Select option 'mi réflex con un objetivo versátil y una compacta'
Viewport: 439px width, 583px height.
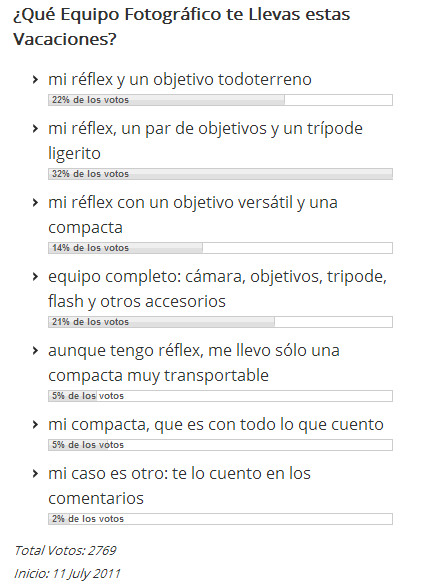tap(193, 215)
